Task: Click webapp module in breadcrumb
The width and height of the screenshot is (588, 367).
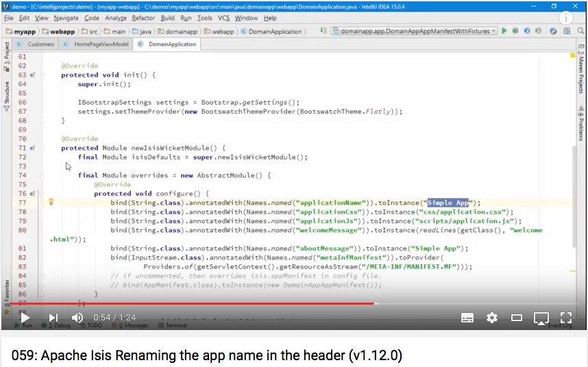Action: click(58, 31)
